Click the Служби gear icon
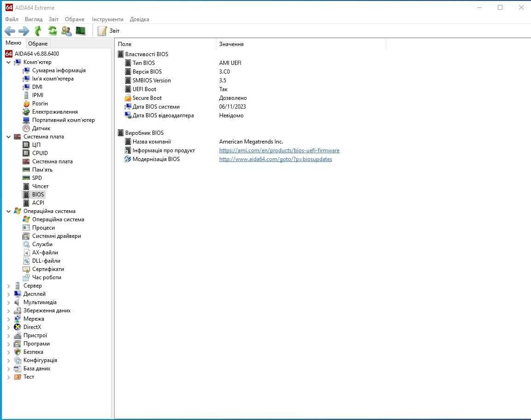531x420 pixels. point(26,244)
